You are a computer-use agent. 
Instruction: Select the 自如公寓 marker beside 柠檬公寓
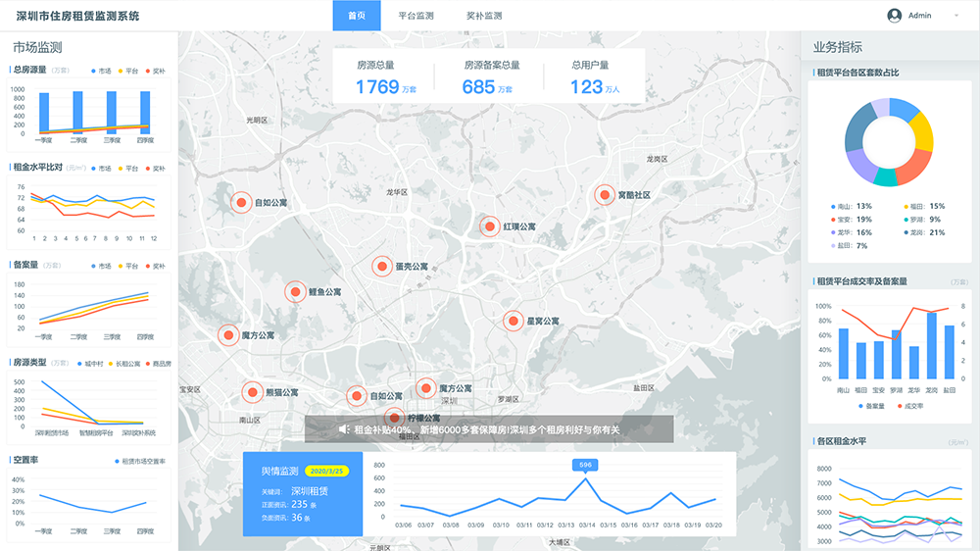coord(357,396)
